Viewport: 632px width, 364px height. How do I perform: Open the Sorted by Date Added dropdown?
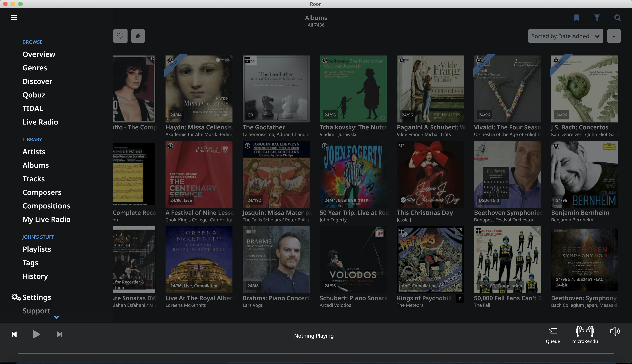click(566, 36)
